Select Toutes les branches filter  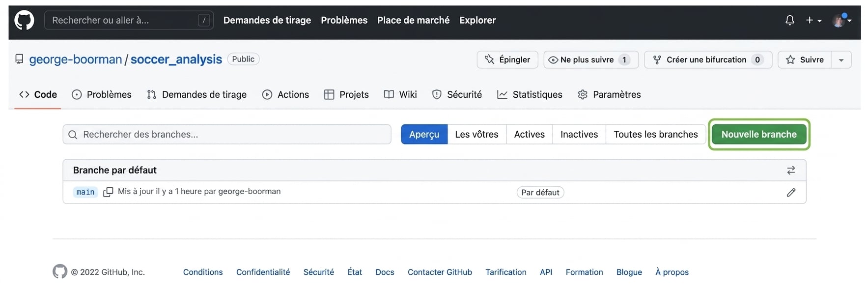pyautogui.click(x=656, y=134)
